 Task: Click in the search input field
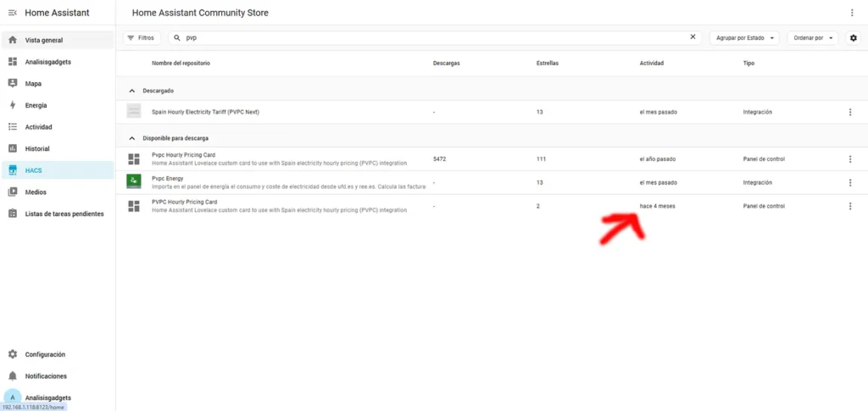tap(435, 37)
